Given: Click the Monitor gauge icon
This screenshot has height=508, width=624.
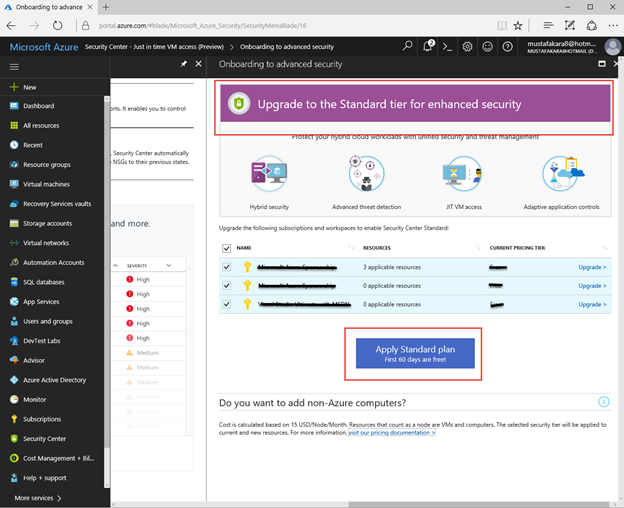Looking at the screenshot, I should click(x=14, y=399).
